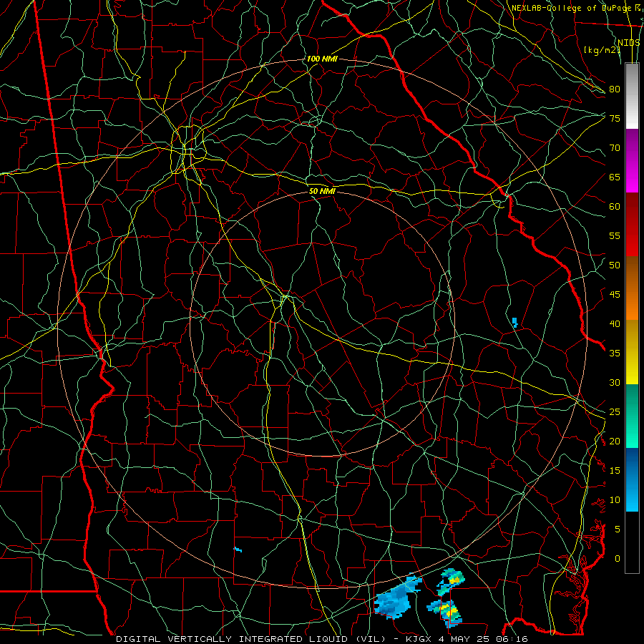644x644 pixels.
Task: Click the KJGX radar station identifier
Action: [421, 639]
